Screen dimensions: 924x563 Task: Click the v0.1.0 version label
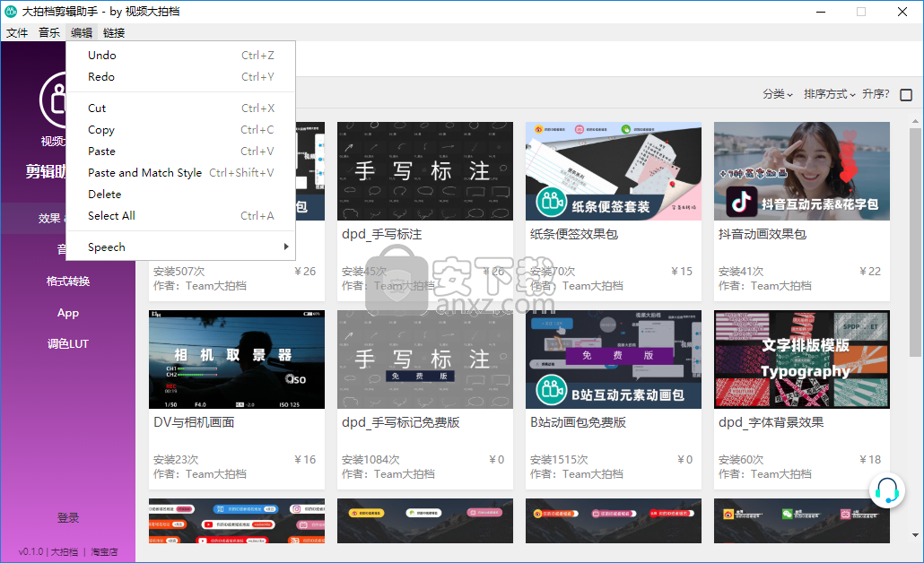coord(31,552)
